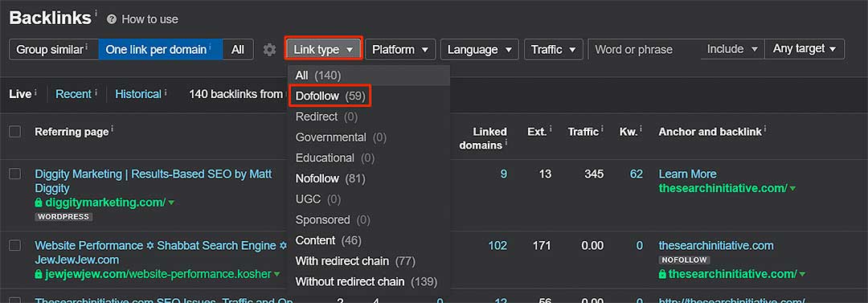Select Group similar mode
The image size is (868, 303).
click(x=54, y=49)
